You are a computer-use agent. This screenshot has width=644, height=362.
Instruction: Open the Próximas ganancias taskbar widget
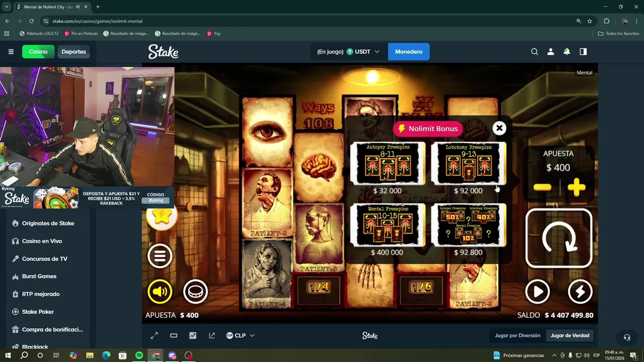click(x=518, y=355)
